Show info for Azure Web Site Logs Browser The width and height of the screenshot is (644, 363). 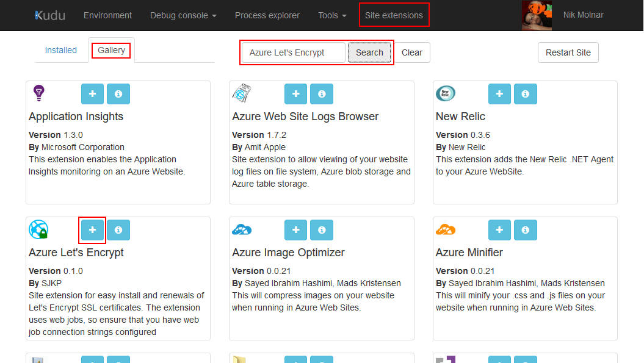coord(322,94)
